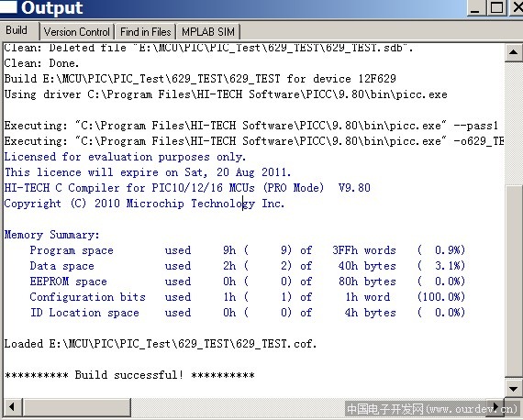Click the 'Program space' memory row
Image resolution: width=523 pixels, height=420 pixels.
[x=247, y=250]
